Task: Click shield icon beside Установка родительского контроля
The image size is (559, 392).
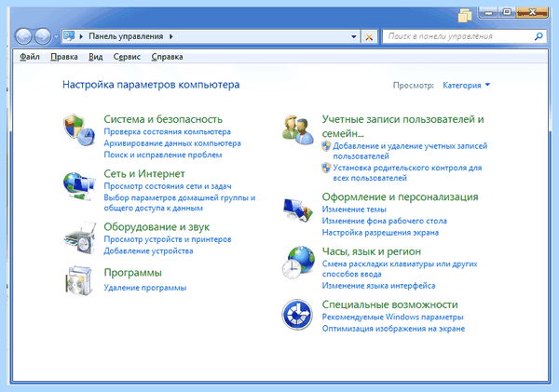Action: pos(326,168)
